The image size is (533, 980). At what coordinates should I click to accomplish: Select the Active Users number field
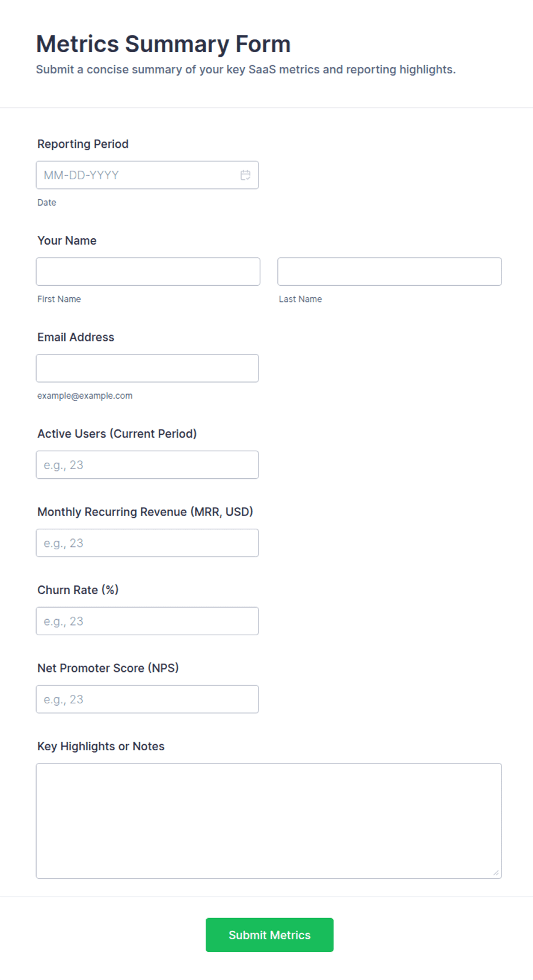coord(147,465)
